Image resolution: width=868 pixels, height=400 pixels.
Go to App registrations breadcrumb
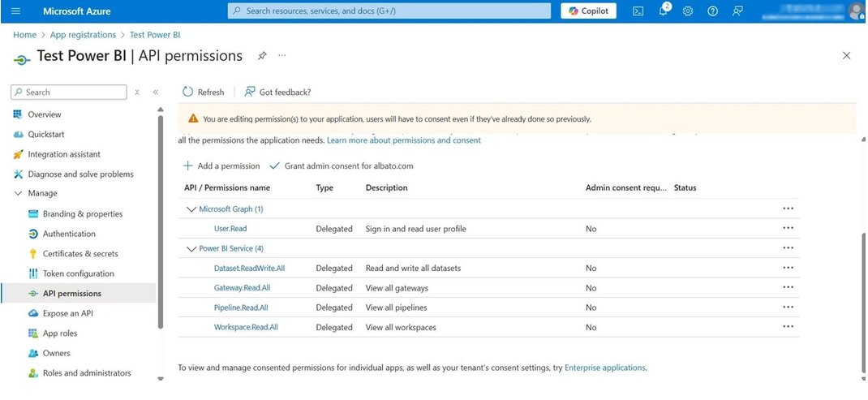coord(83,35)
